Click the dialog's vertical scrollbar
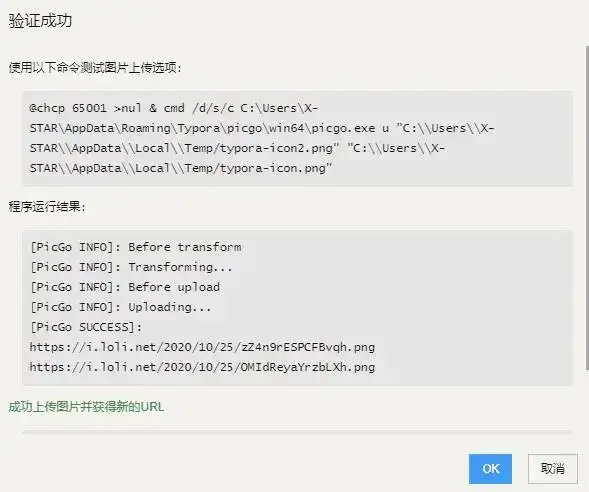The image size is (589, 492). point(587,208)
